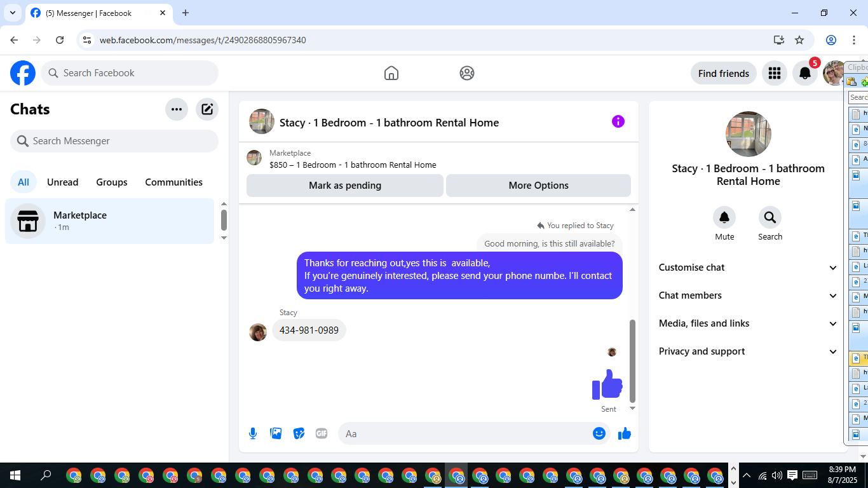Switch to the Messenger | Facebook browser tab

98,13
